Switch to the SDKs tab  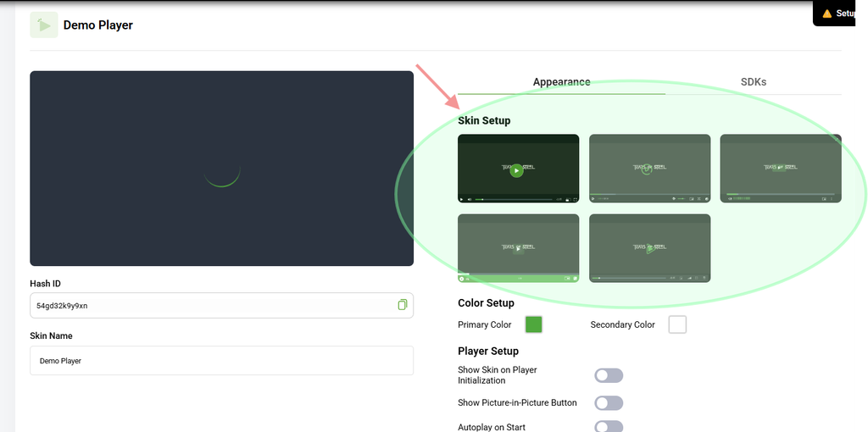point(754,82)
